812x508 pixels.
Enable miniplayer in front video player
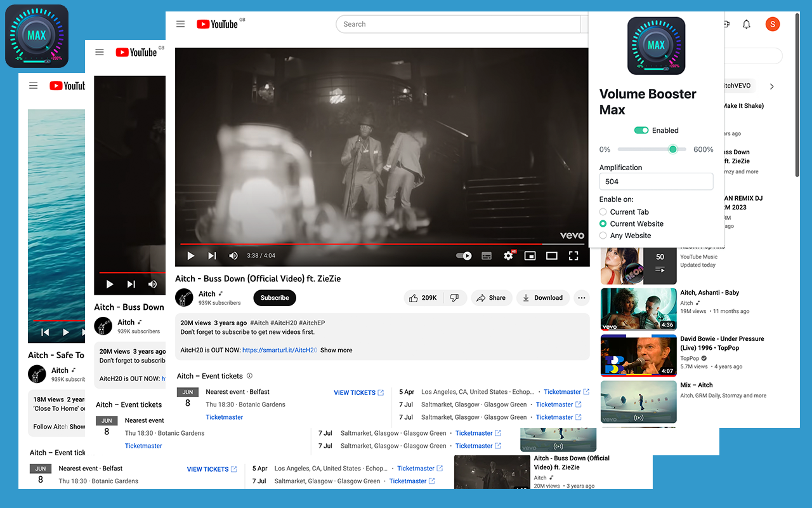coord(530,256)
